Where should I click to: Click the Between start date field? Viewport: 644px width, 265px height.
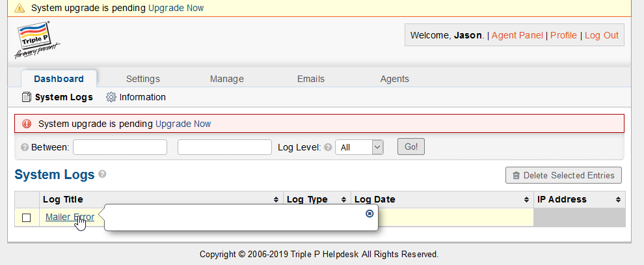[x=120, y=147]
